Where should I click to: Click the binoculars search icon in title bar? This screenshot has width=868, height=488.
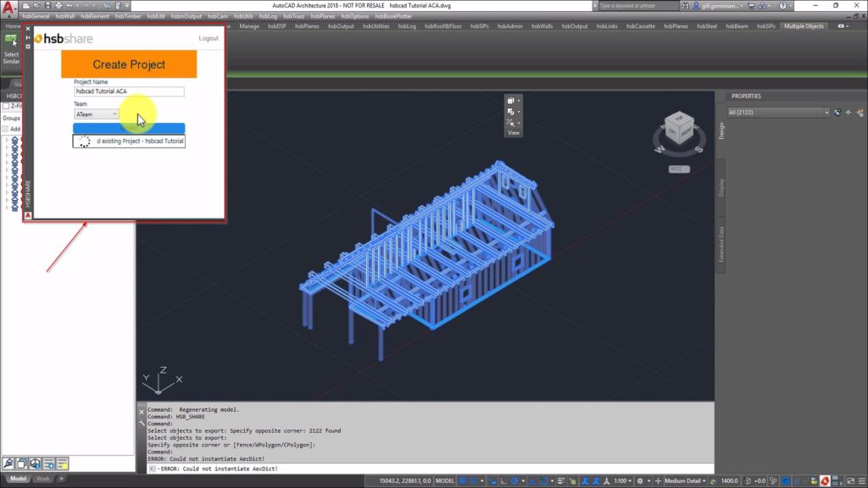pyautogui.click(x=685, y=6)
